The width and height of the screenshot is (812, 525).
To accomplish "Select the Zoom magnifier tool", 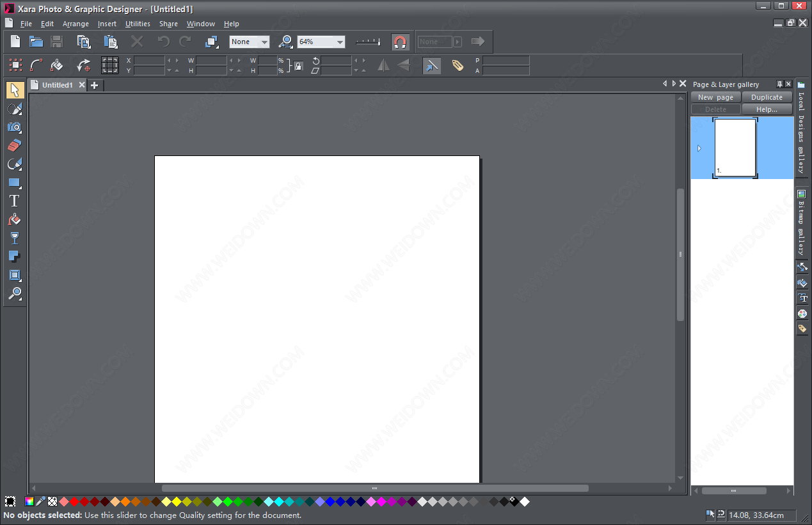I will coord(15,294).
